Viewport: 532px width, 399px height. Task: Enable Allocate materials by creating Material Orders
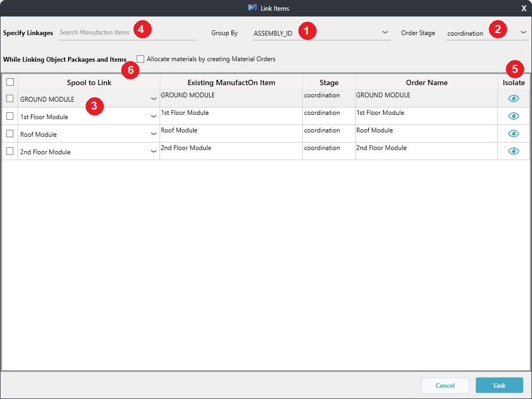(140, 59)
